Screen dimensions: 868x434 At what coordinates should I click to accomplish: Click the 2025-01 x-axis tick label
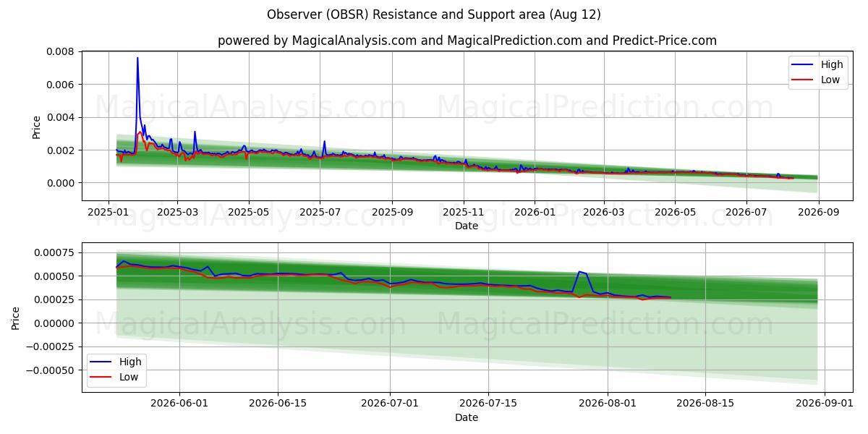109,212
